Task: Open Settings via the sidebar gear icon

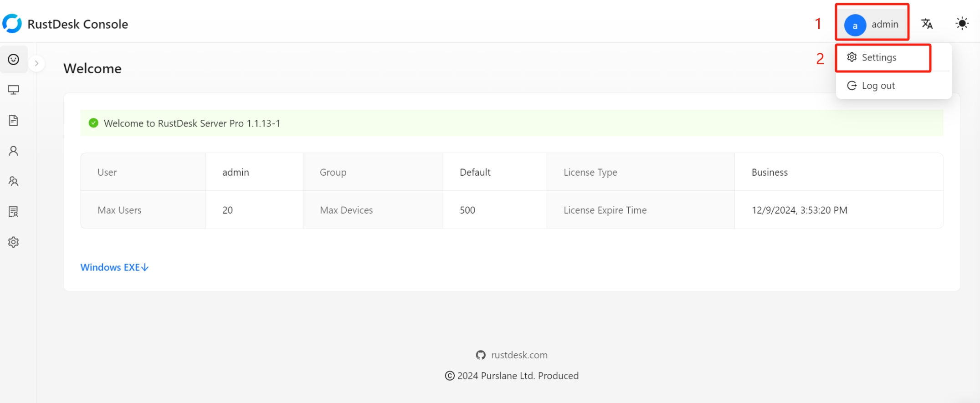Action: 14,242
